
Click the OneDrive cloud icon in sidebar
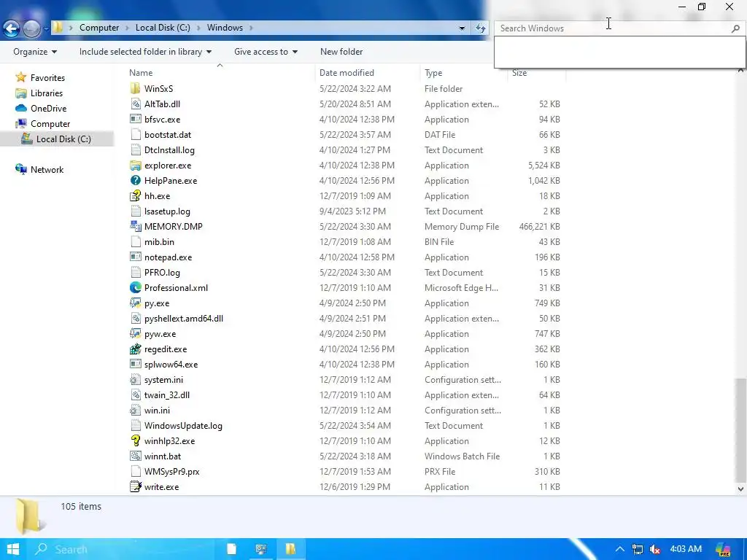[x=21, y=108]
